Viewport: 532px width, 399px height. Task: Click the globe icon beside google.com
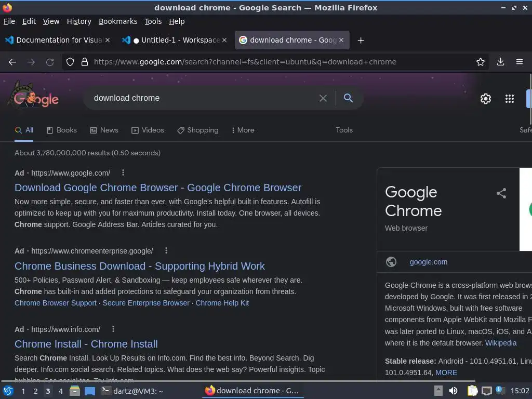(x=391, y=262)
